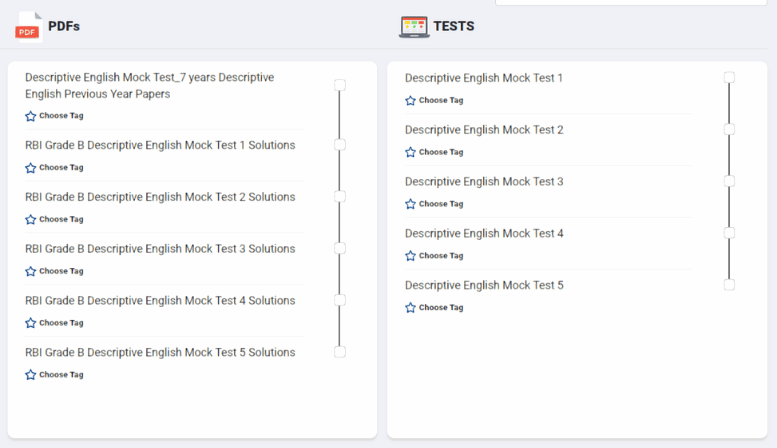Screen dimensions: 777x448
Task: Check the box for Mock Test 2 Solutions
Action: pos(340,197)
